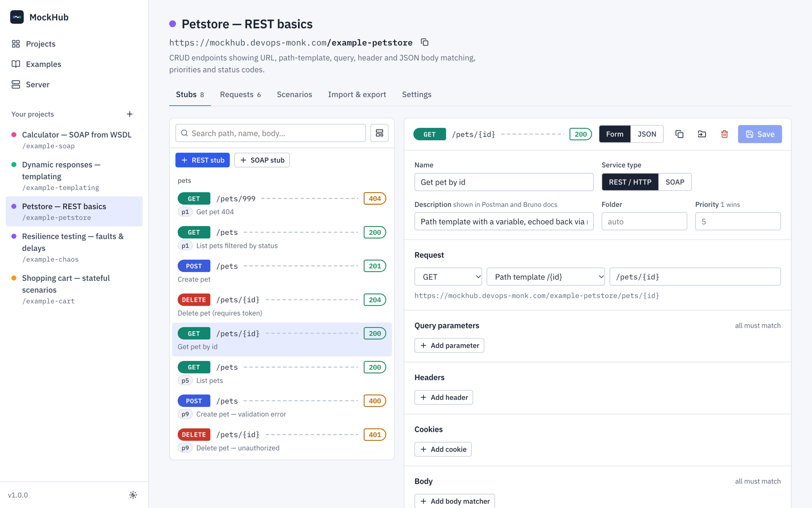Create a new REST stub
Screen dimensions: 812x508
point(203,160)
